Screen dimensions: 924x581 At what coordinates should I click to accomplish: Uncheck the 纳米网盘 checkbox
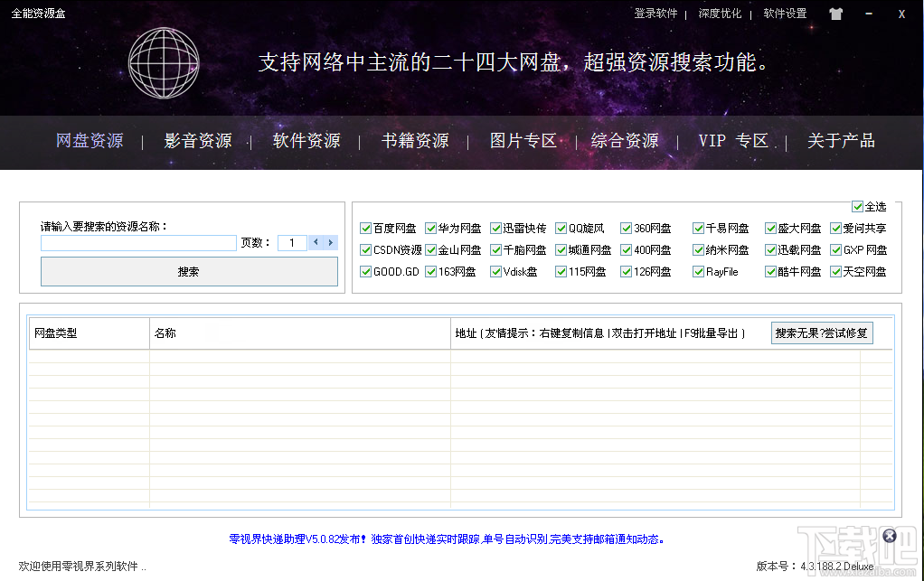coord(698,250)
